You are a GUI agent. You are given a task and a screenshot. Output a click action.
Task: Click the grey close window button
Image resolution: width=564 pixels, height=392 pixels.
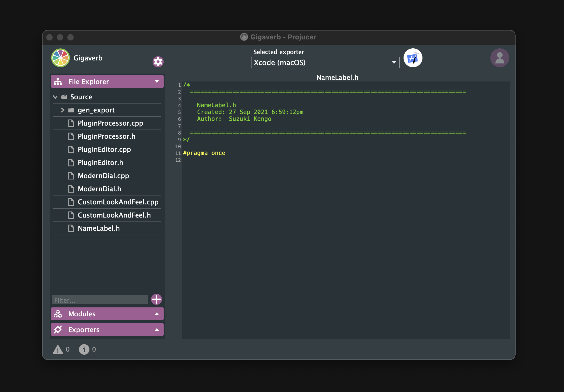click(x=49, y=37)
